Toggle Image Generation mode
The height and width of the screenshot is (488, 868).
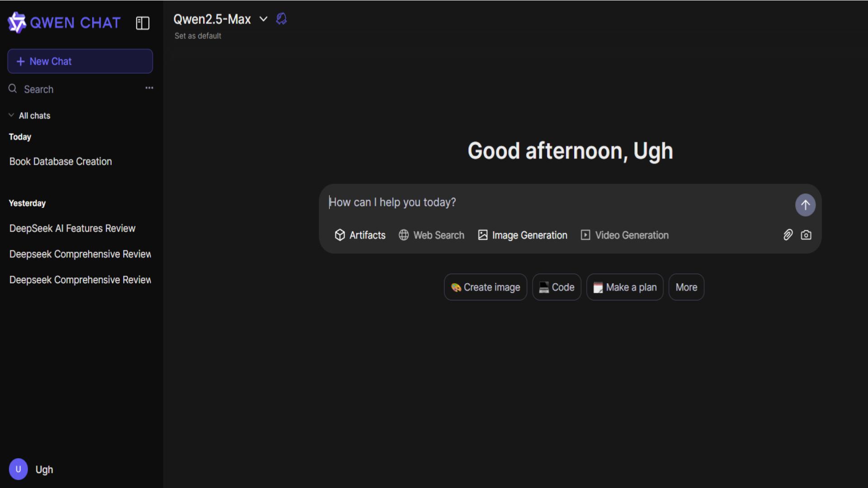click(523, 235)
